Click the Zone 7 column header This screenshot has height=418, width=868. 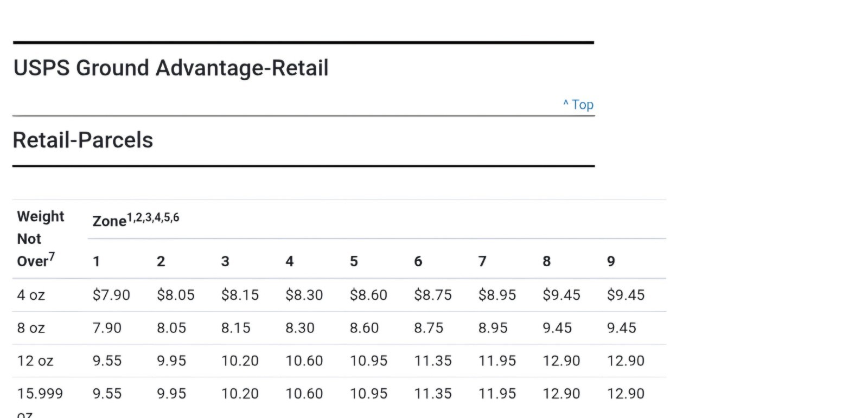click(x=482, y=261)
